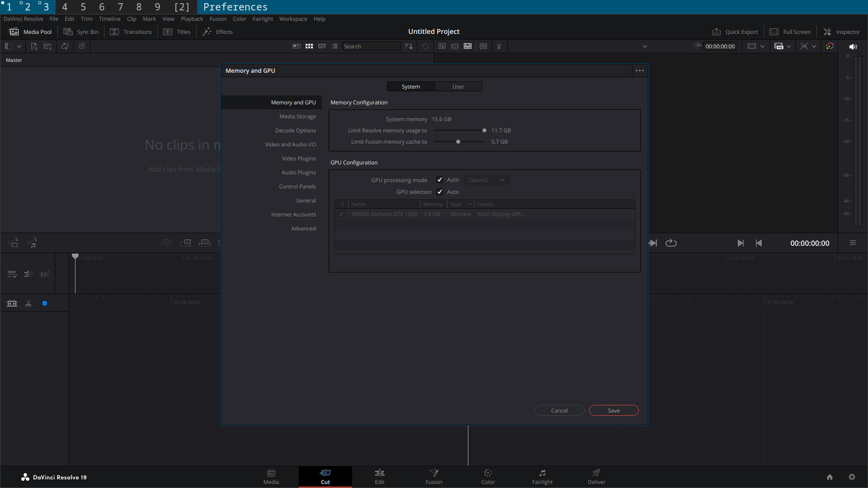Open the OpenCL processing mode dropdown
The image size is (868, 488).
coord(486,180)
